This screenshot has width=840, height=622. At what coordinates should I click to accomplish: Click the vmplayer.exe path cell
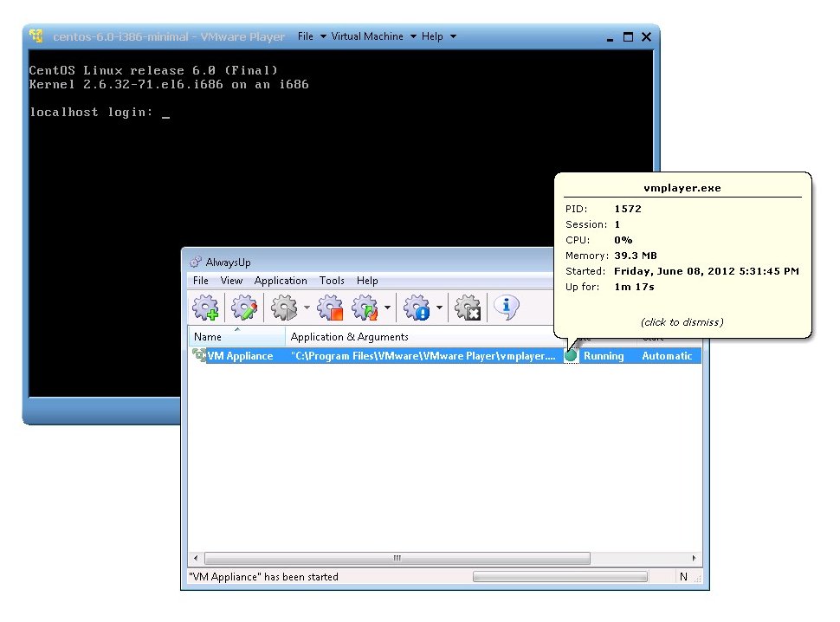[x=423, y=356]
